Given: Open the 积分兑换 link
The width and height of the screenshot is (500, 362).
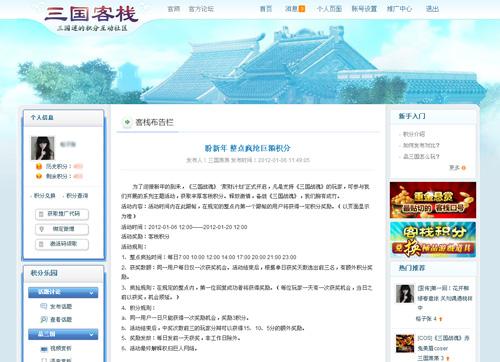Looking at the screenshot, I should (45, 196).
